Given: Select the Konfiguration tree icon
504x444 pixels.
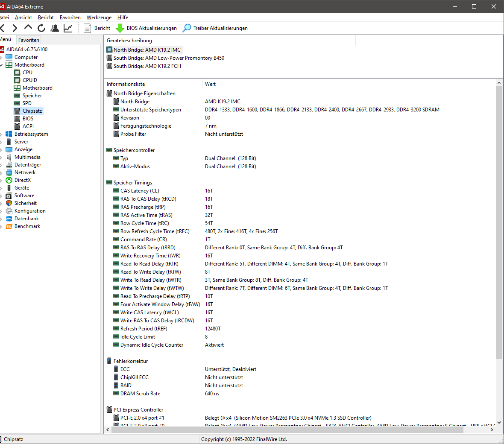Looking at the screenshot, I should click(9, 211).
